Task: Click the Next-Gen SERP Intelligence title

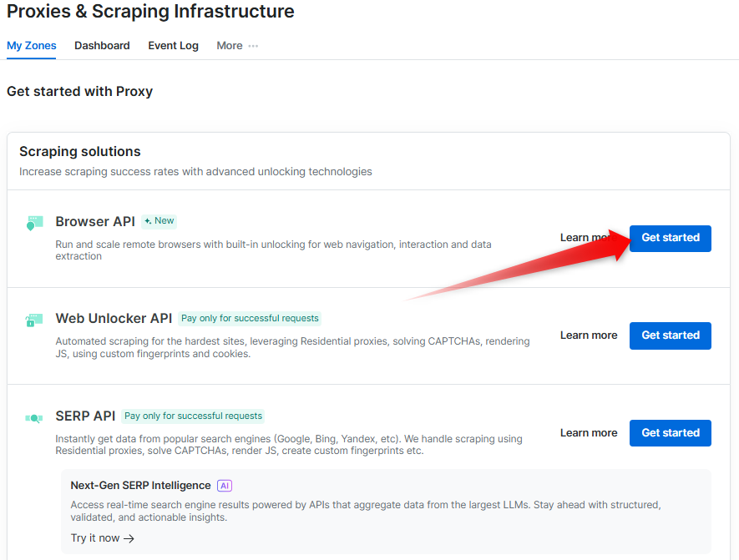Action: point(140,486)
